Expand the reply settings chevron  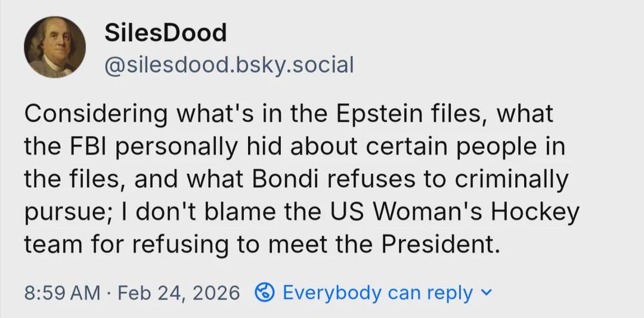(487, 293)
